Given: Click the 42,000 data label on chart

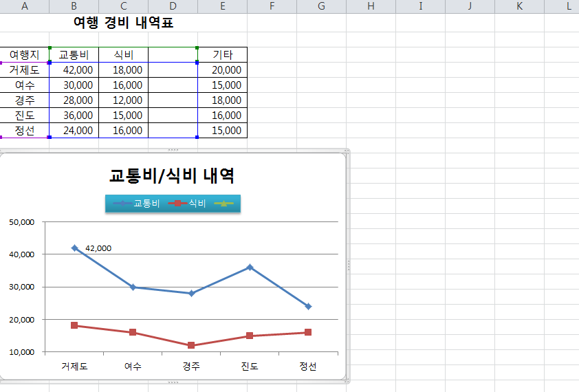Looking at the screenshot, I should click(x=98, y=248).
